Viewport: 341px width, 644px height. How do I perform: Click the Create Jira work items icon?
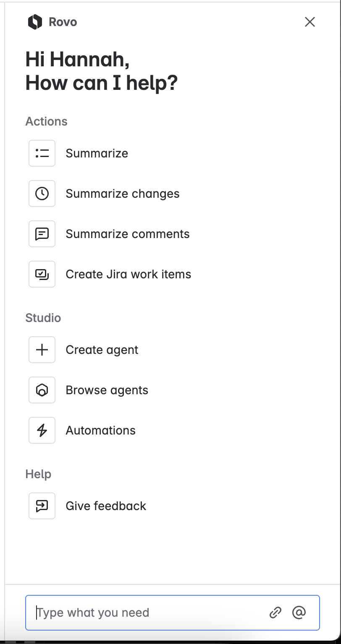[x=42, y=274]
